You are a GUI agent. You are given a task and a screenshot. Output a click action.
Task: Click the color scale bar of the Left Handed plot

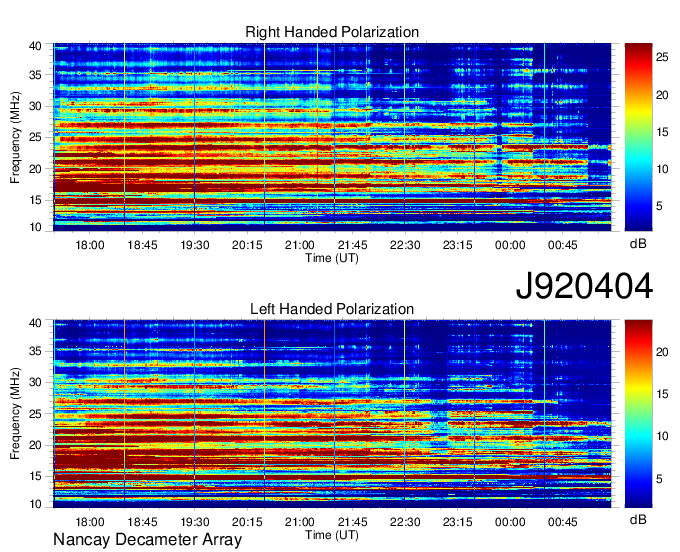pos(638,414)
